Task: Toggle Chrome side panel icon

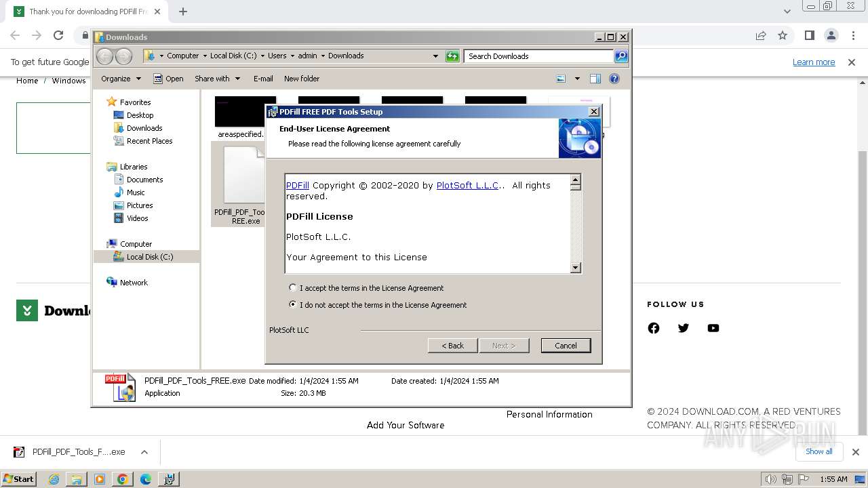Action: 809,35
